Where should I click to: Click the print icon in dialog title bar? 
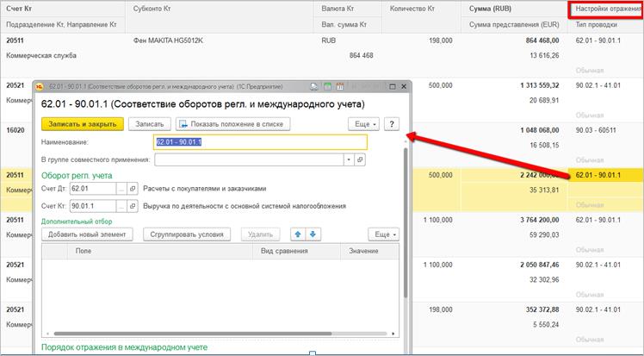pyautogui.click(x=313, y=87)
